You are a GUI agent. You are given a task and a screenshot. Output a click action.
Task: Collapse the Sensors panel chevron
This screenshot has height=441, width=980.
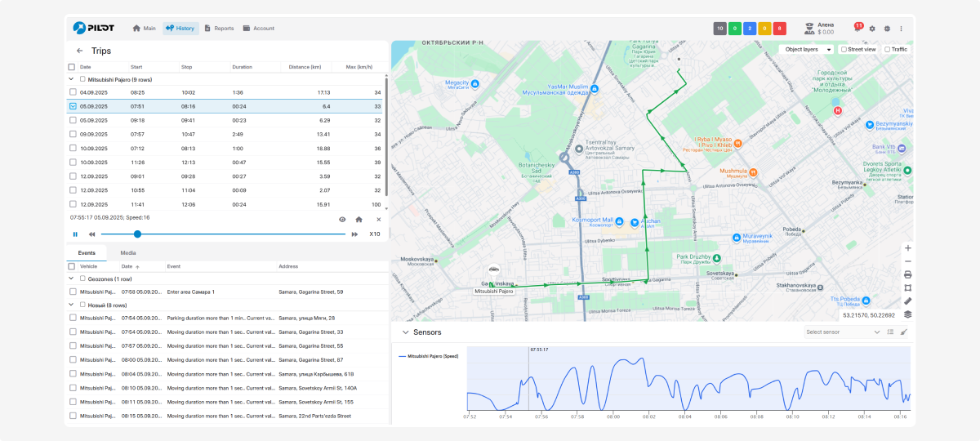(x=404, y=332)
